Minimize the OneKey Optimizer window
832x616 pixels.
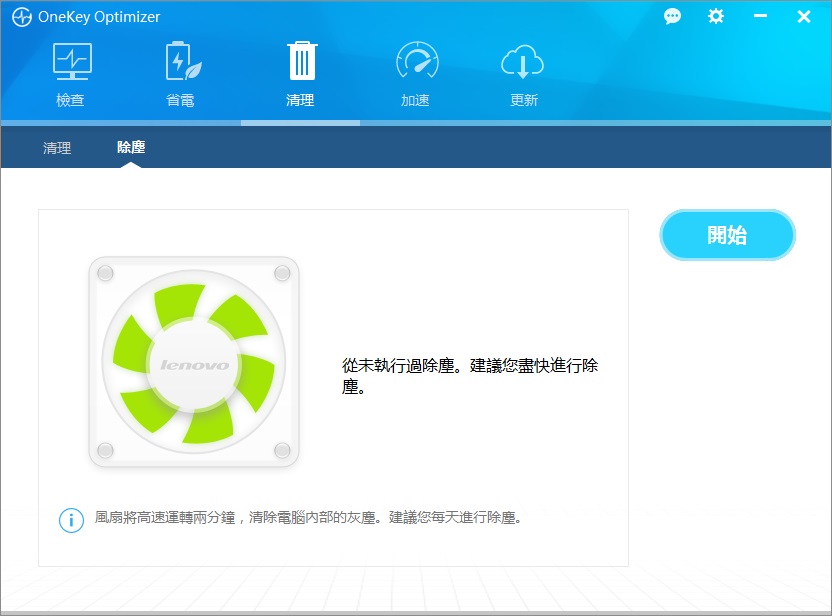[x=760, y=16]
